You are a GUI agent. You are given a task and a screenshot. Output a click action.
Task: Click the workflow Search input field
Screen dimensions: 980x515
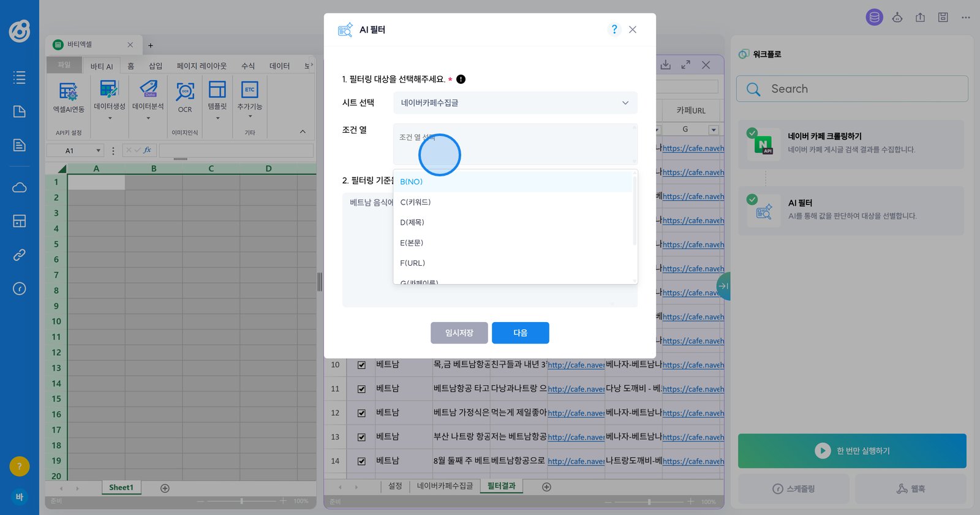click(852, 89)
